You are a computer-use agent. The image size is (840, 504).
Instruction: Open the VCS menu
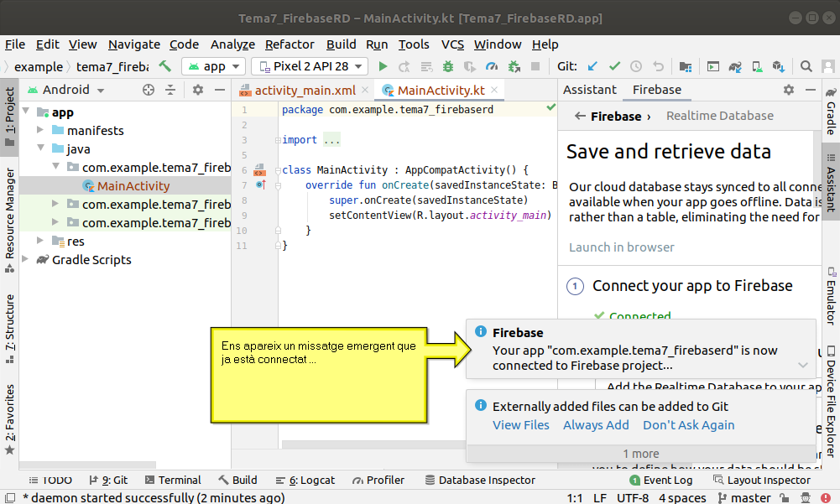click(x=452, y=44)
